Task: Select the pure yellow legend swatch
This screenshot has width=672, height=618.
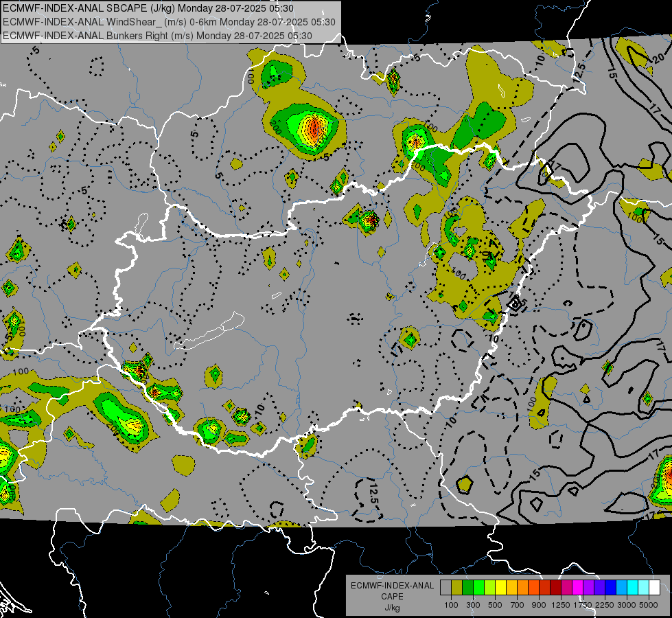Action: [500, 587]
